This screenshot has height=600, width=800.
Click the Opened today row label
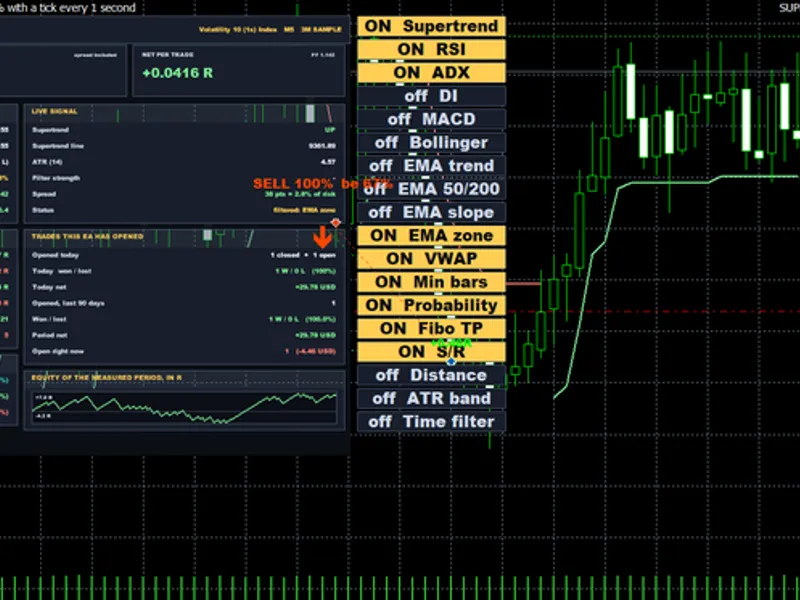55,255
